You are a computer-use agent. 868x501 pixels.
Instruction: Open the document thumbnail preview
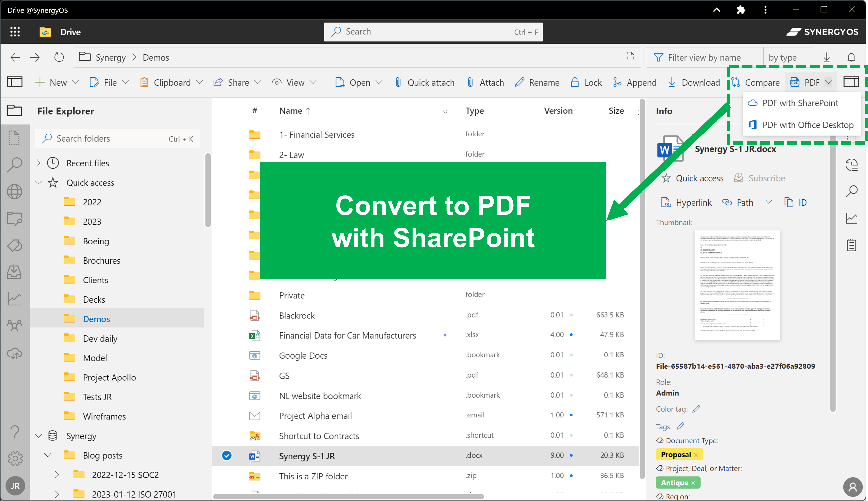738,285
